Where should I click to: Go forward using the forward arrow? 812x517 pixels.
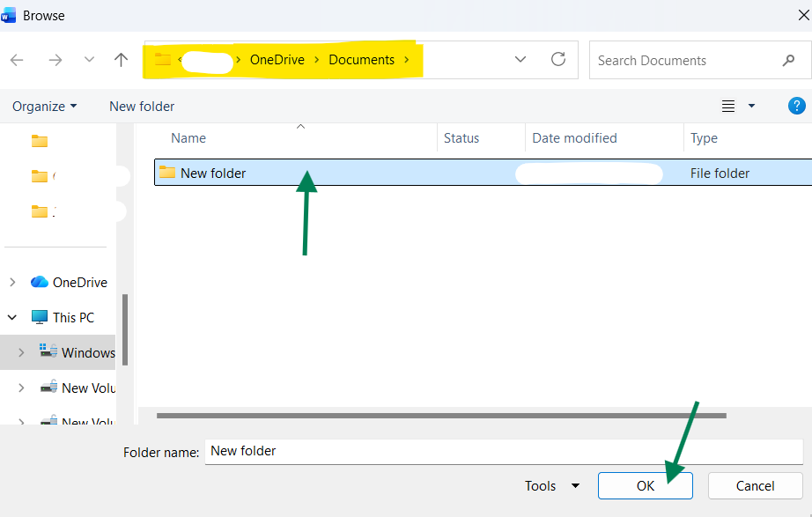(x=55, y=60)
